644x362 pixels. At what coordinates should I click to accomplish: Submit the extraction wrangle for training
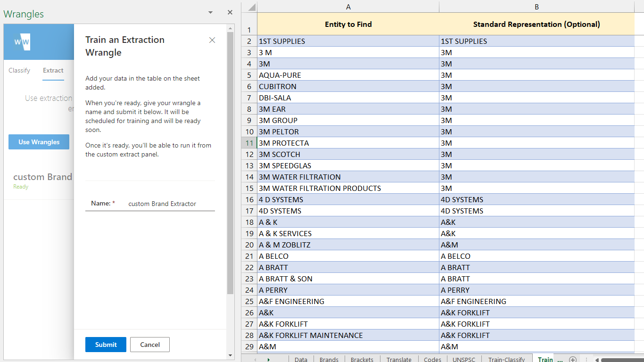point(106,345)
